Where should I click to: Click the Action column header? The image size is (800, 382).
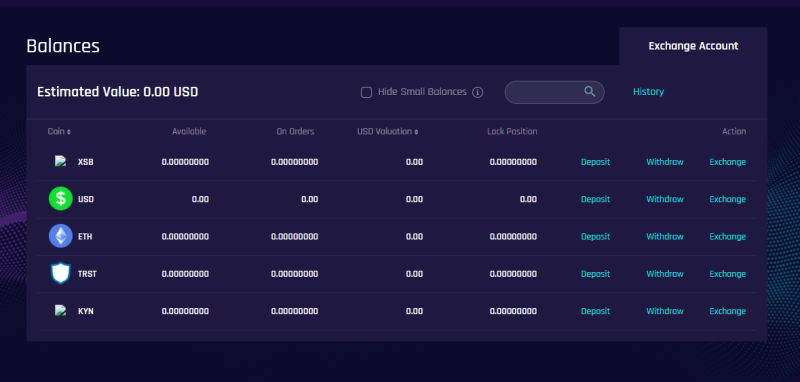point(734,132)
